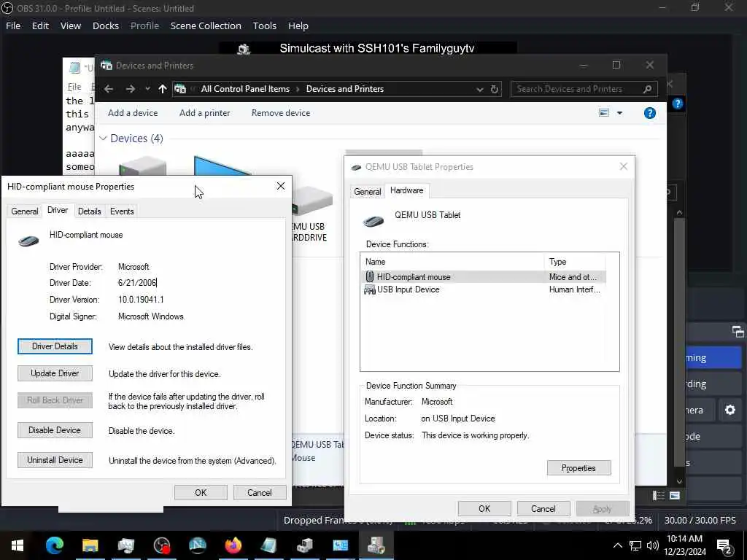The width and height of the screenshot is (747, 560).
Task: Open Firefox from the taskbar
Action: coord(233,545)
